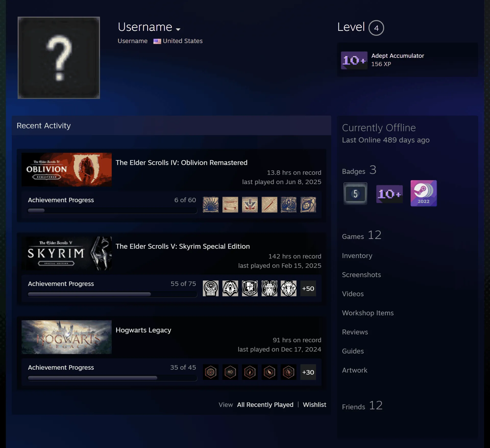The width and height of the screenshot is (490, 448).
Task: Open the Guides link
Action: pyautogui.click(x=353, y=351)
